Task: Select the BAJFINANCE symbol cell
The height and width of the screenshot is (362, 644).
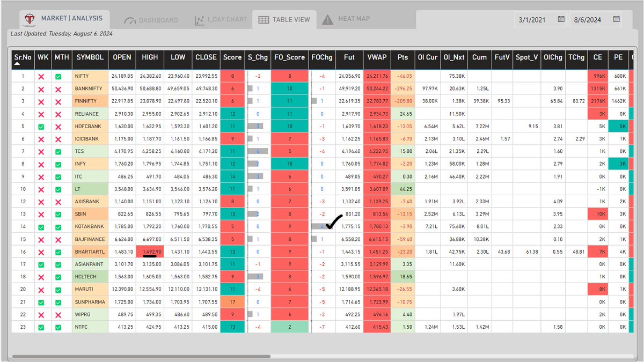Action: click(90, 239)
